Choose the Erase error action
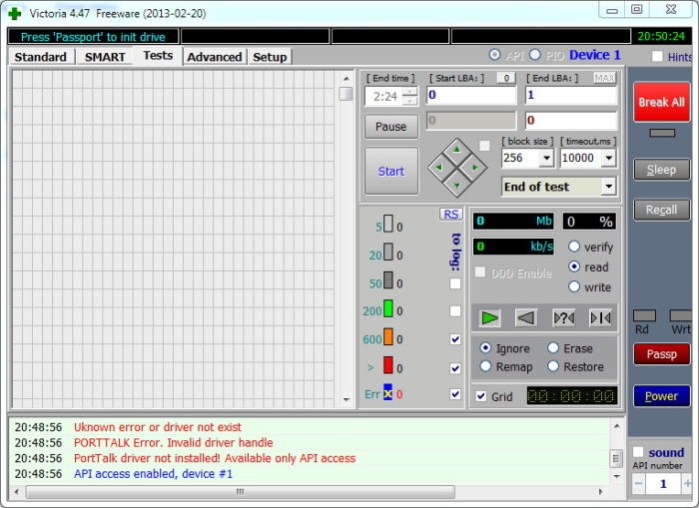 coord(553,348)
